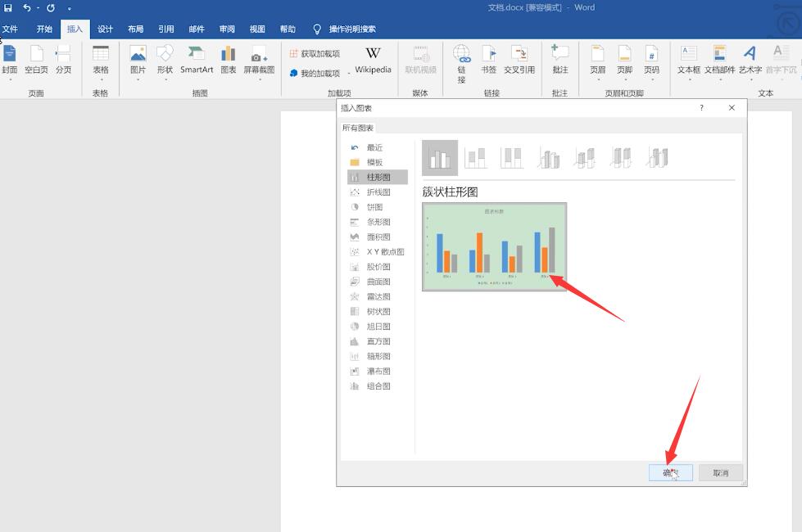Select 股价图 chart category

pyautogui.click(x=378, y=266)
